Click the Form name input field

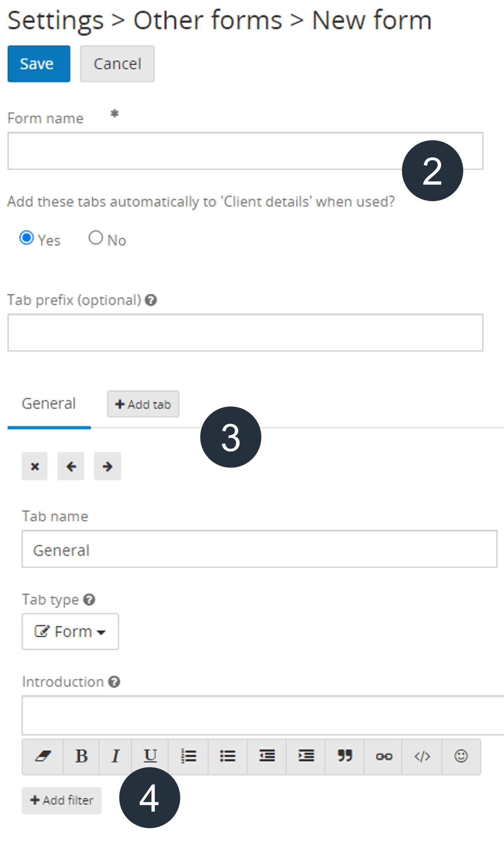[x=245, y=151]
